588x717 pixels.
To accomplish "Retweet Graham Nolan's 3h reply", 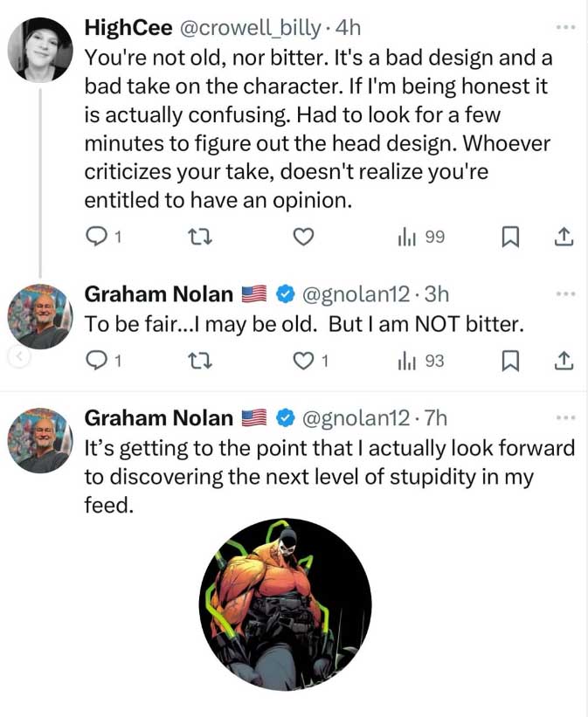I will pyautogui.click(x=201, y=359).
